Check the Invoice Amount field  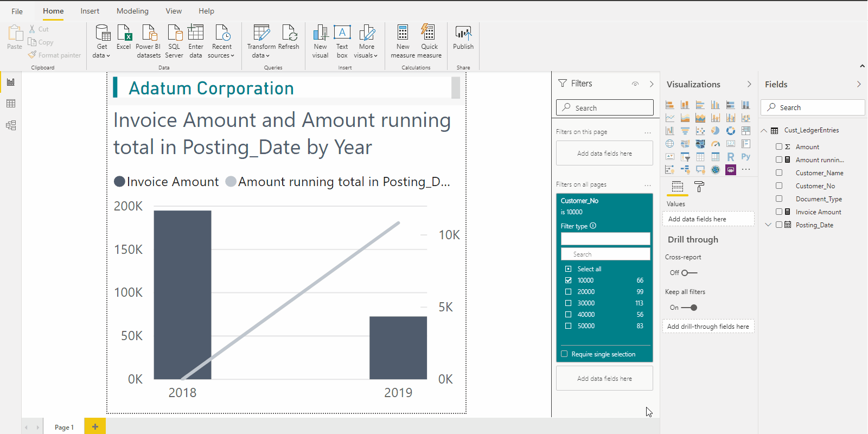coord(779,212)
